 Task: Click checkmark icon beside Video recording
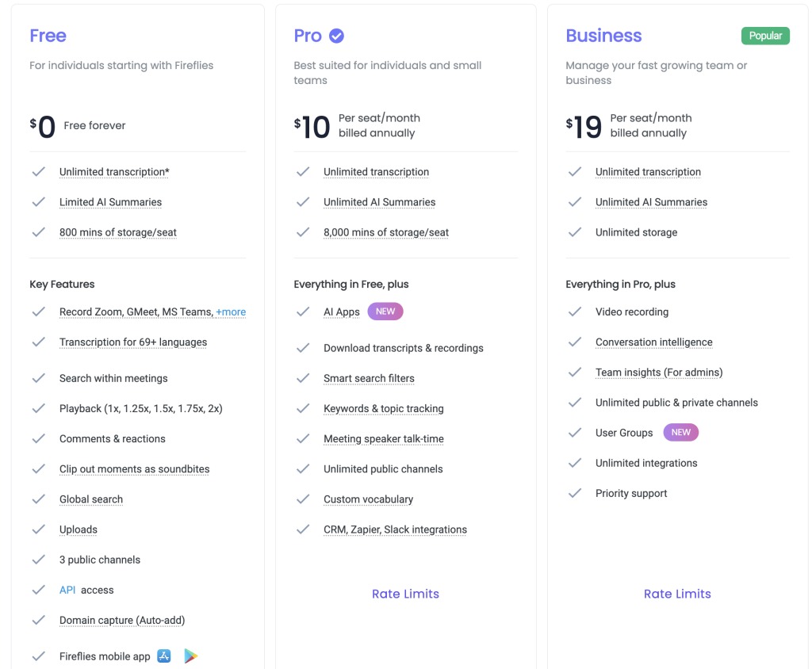576,312
